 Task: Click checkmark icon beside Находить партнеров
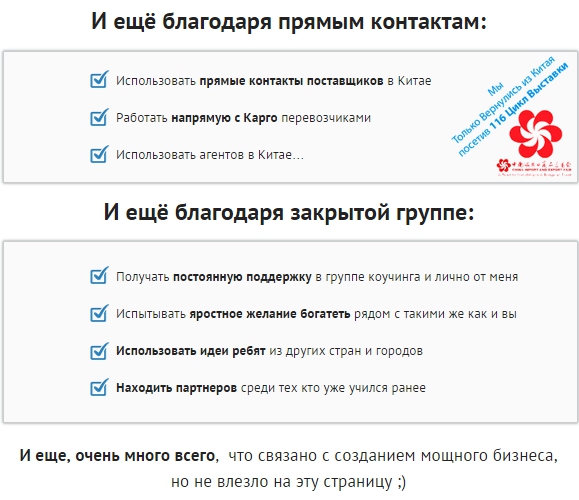(99, 387)
